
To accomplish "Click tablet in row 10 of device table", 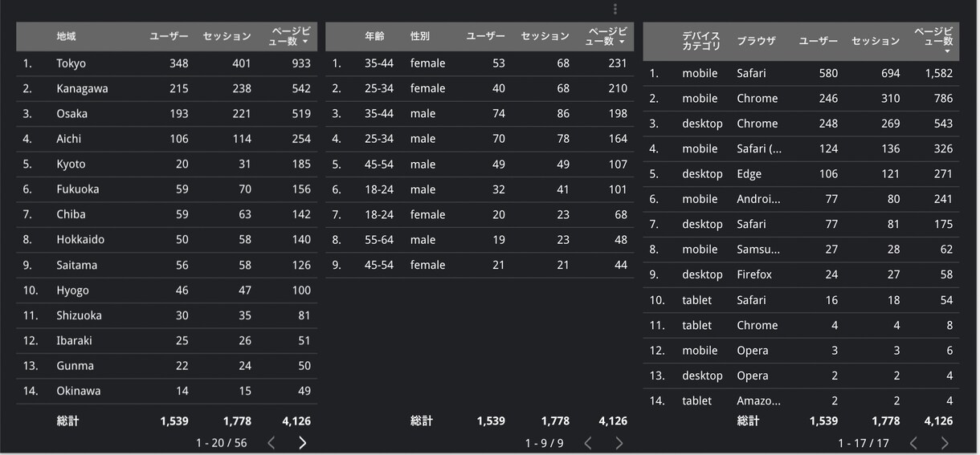I will [696, 300].
